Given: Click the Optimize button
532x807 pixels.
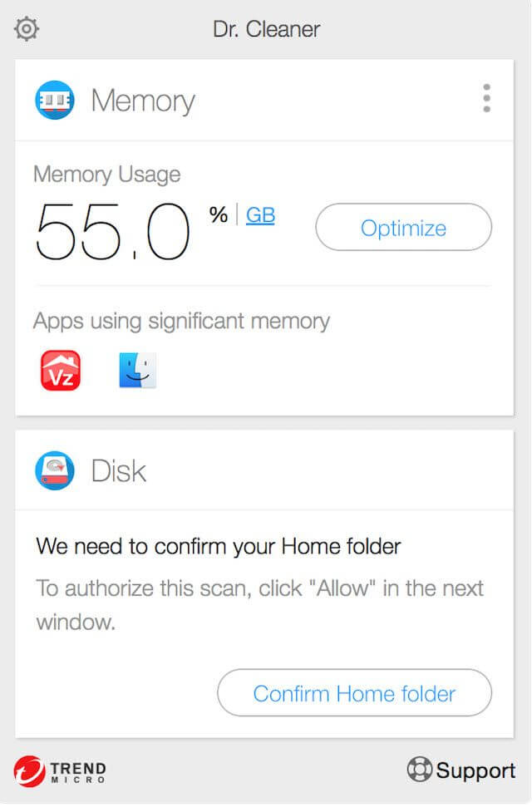Looking at the screenshot, I should [404, 227].
